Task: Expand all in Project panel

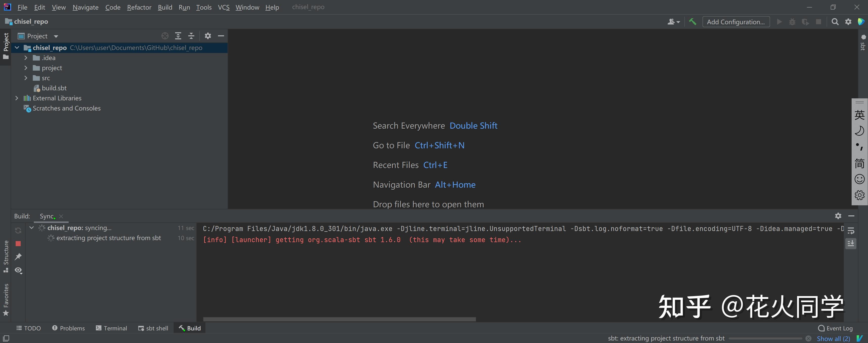Action: [x=178, y=36]
